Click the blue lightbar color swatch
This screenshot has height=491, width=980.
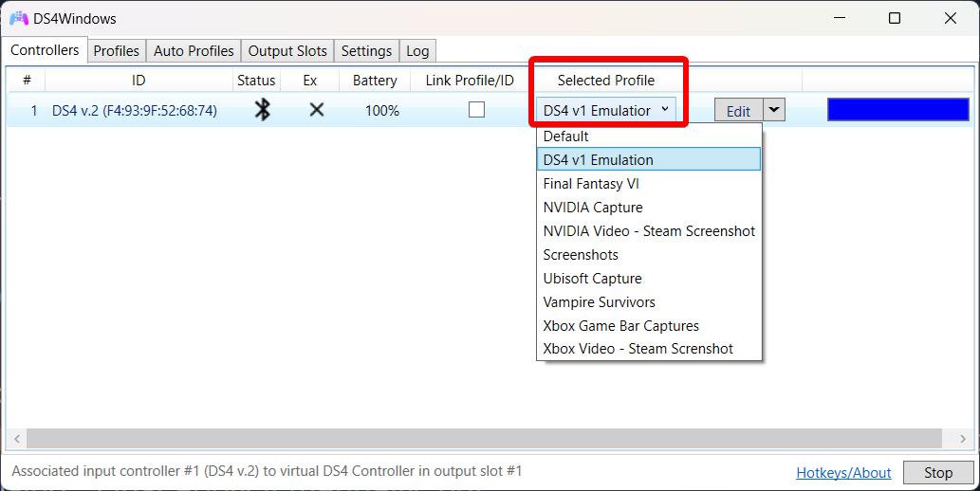(898, 109)
